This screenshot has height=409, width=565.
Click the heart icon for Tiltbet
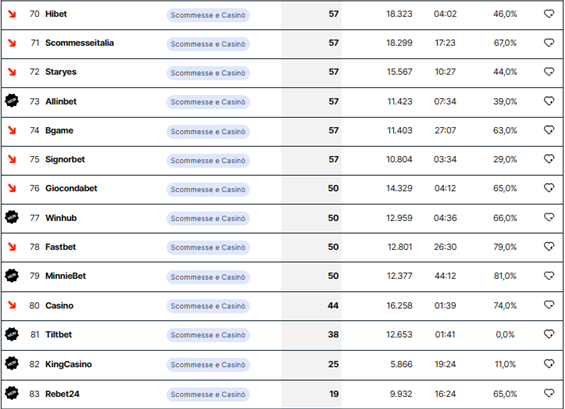[549, 334]
